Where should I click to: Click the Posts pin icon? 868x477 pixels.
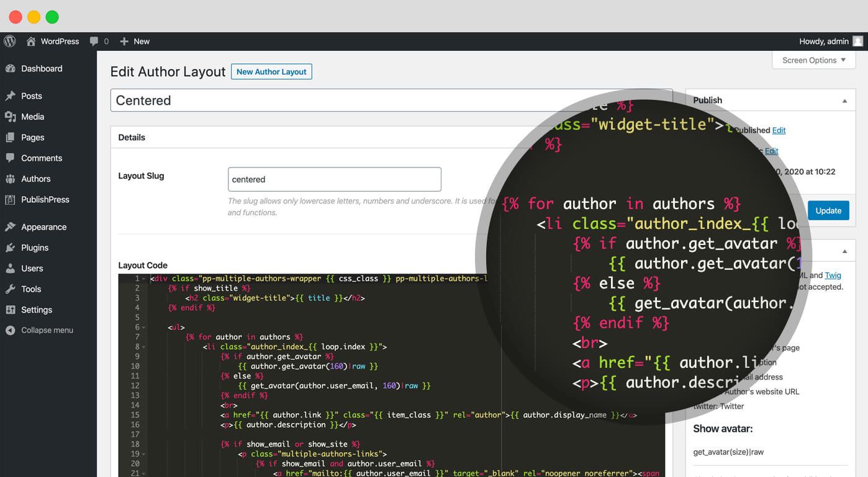pos(10,96)
